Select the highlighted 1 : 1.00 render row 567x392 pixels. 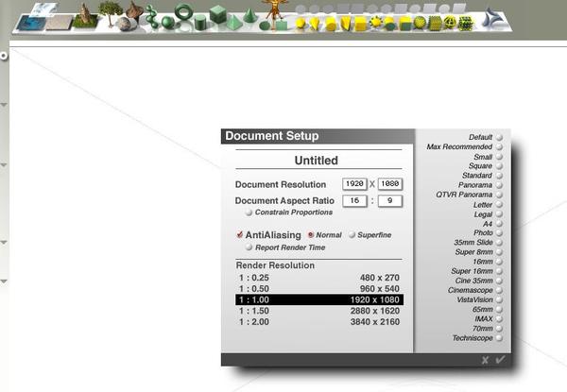coord(319,299)
